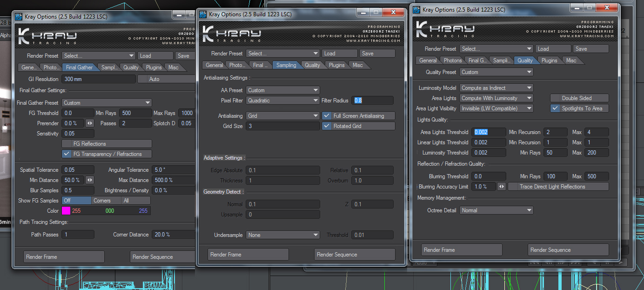Expand the Octree Detail dropdown
Screen dimensions: 644x290
496,210
